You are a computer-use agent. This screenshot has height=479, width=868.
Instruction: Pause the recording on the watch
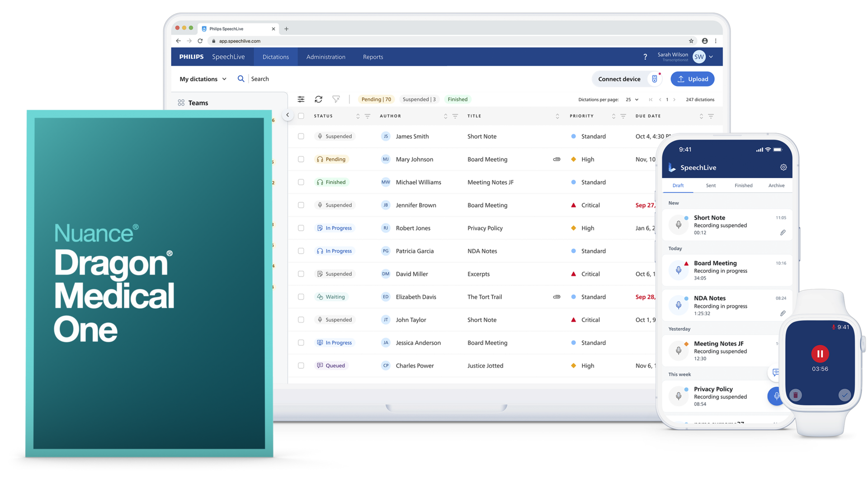pyautogui.click(x=820, y=354)
